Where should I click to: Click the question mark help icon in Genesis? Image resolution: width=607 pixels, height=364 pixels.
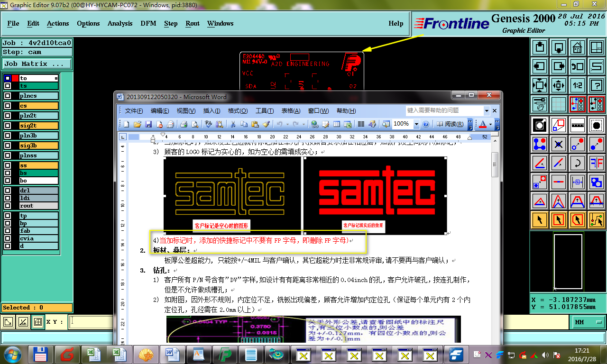tap(596, 85)
